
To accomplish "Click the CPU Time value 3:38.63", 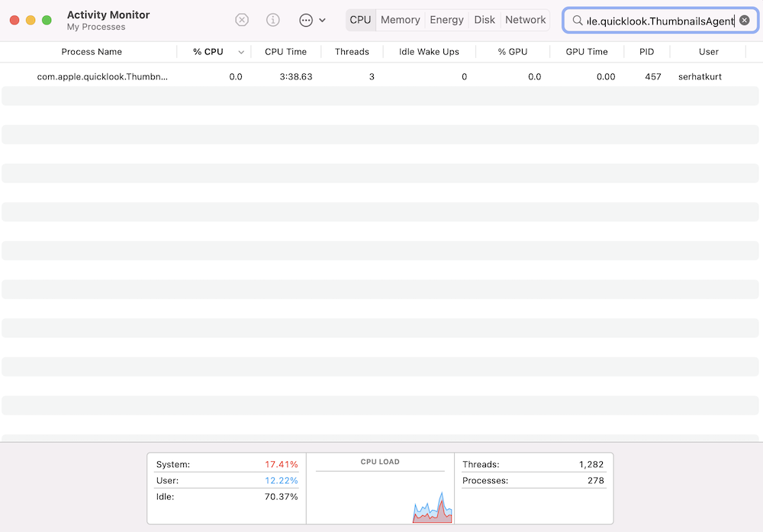I will click(296, 76).
